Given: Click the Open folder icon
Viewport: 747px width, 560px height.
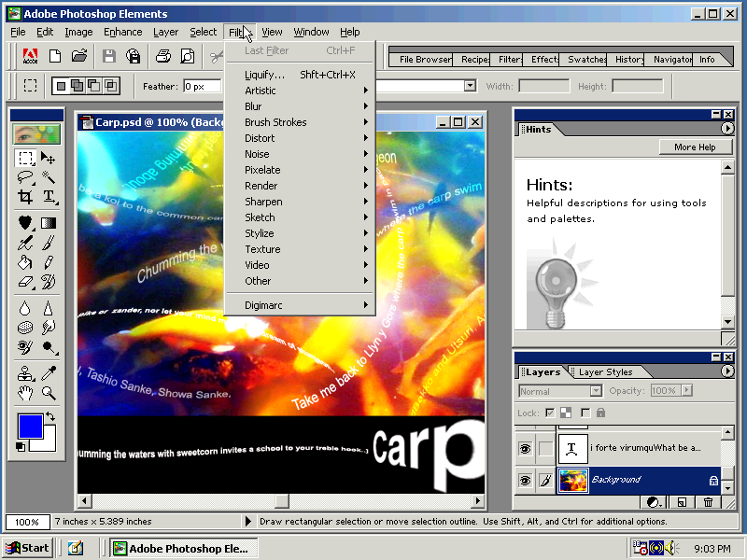Looking at the screenshot, I should [79, 56].
